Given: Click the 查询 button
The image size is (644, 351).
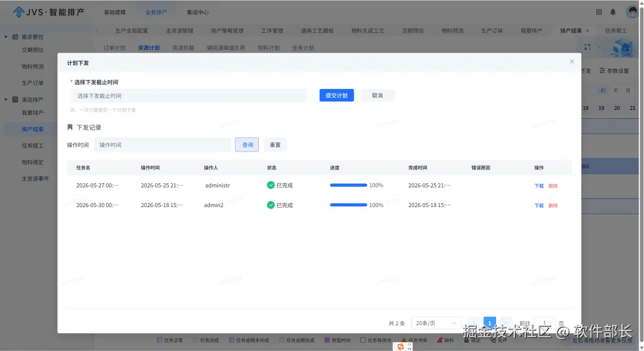Looking at the screenshot, I should click(x=247, y=144).
